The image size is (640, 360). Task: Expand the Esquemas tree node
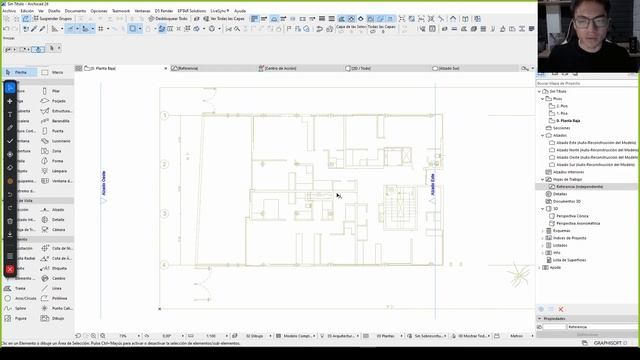coord(543,231)
